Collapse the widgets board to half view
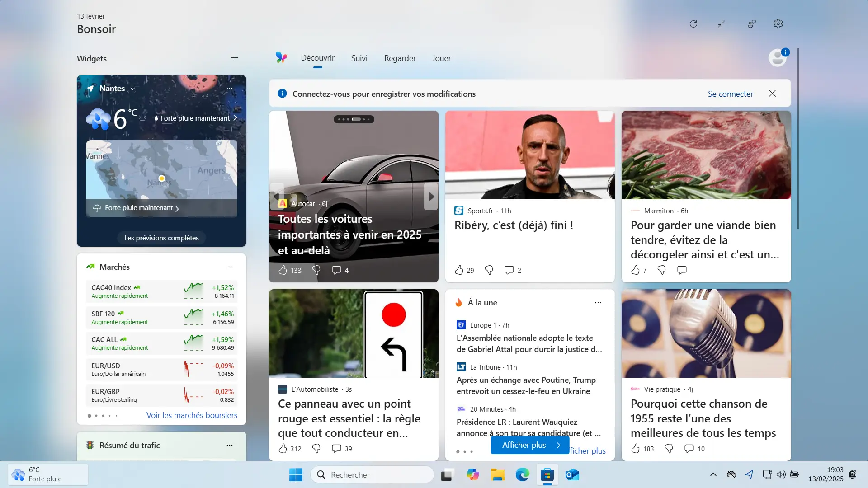This screenshot has height=488, width=868. pyautogui.click(x=722, y=24)
